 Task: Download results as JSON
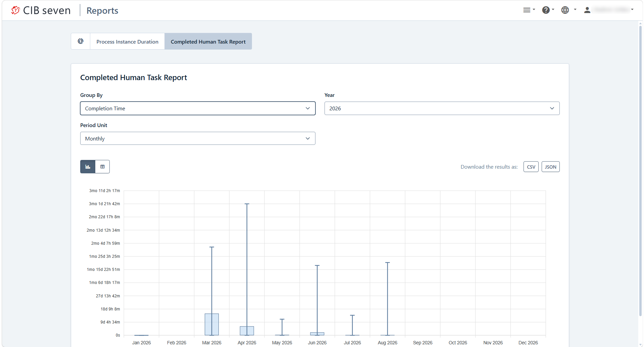pyautogui.click(x=550, y=167)
